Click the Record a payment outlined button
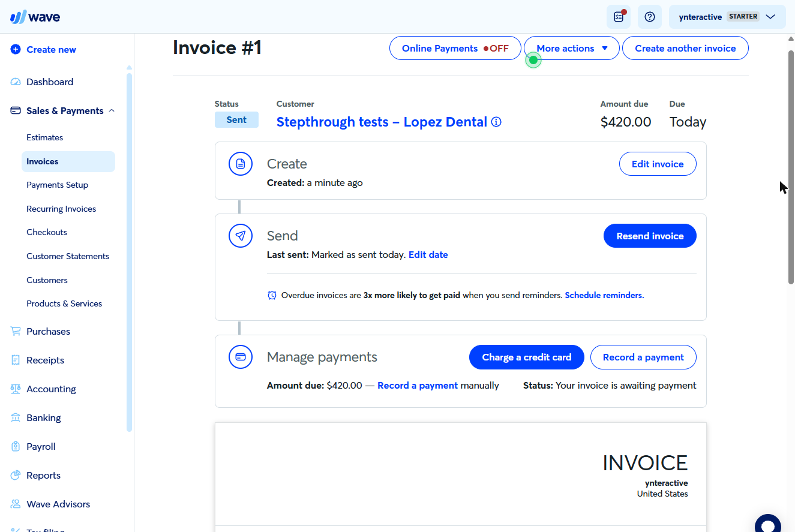 pos(643,357)
